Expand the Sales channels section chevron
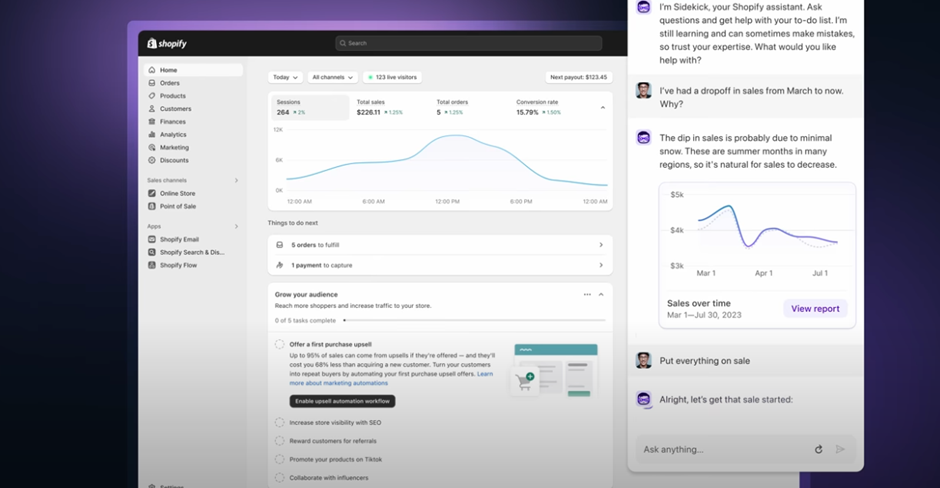This screenshot has width=940, height=488. pyautogui.click(x=236, y=180)
